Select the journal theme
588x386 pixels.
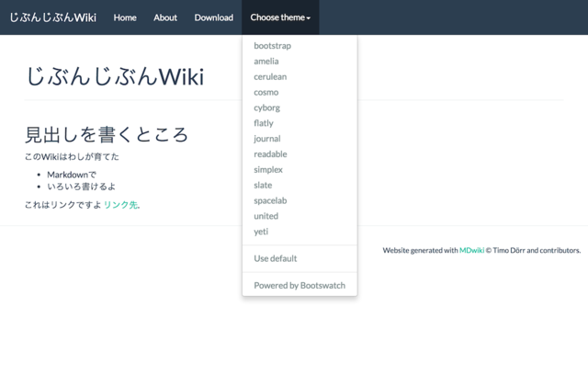267,139
